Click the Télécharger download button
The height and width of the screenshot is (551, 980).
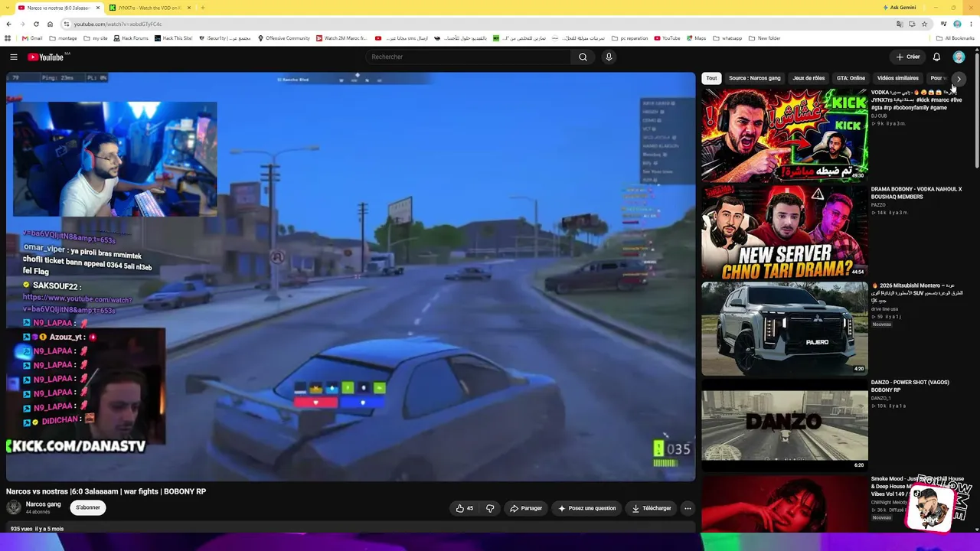click(652, 508)
